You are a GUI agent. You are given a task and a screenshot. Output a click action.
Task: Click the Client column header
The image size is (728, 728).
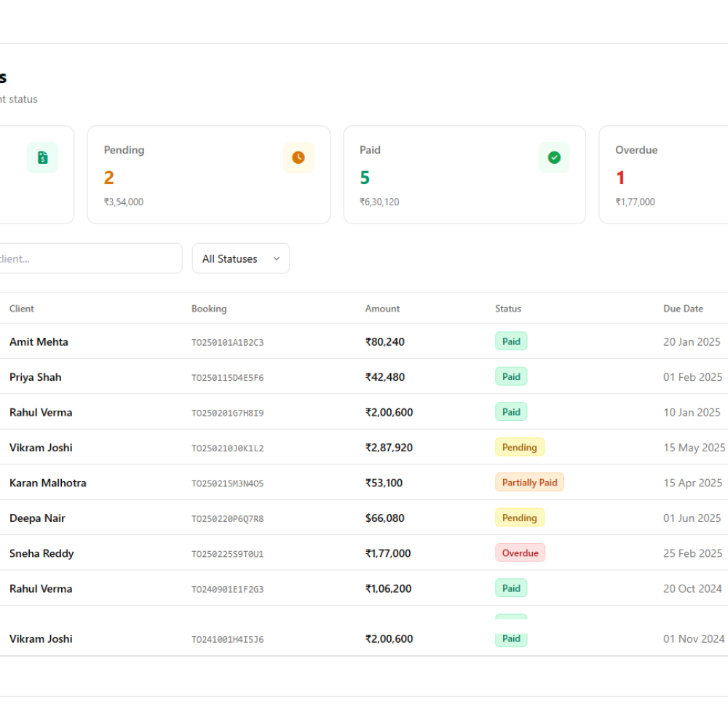click(x=21, y=309)
